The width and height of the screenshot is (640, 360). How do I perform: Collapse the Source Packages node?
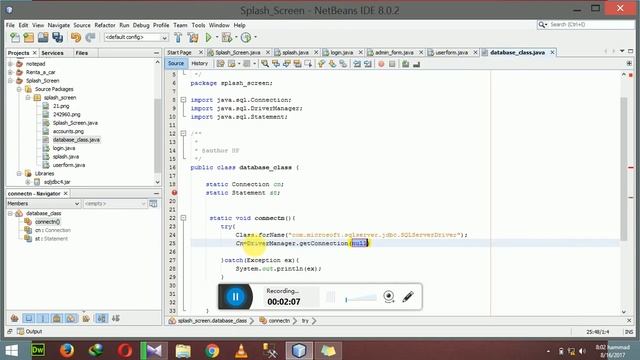[x=19, y=89]
